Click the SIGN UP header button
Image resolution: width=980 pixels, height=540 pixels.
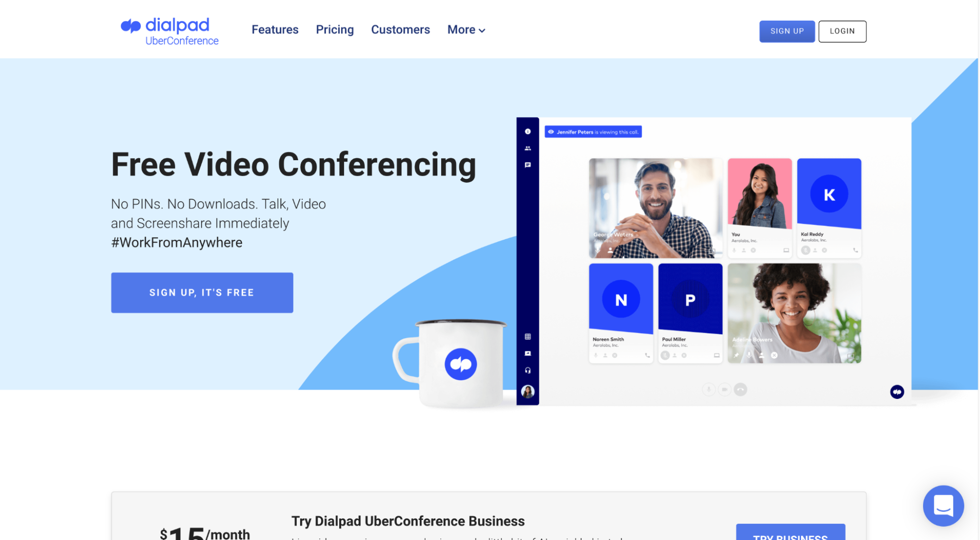click(786, 31)
